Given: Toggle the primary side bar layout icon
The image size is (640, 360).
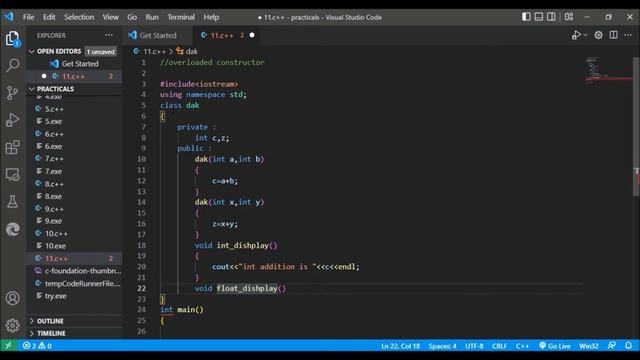Looking at the screenshot, I should tap(527, 17).
